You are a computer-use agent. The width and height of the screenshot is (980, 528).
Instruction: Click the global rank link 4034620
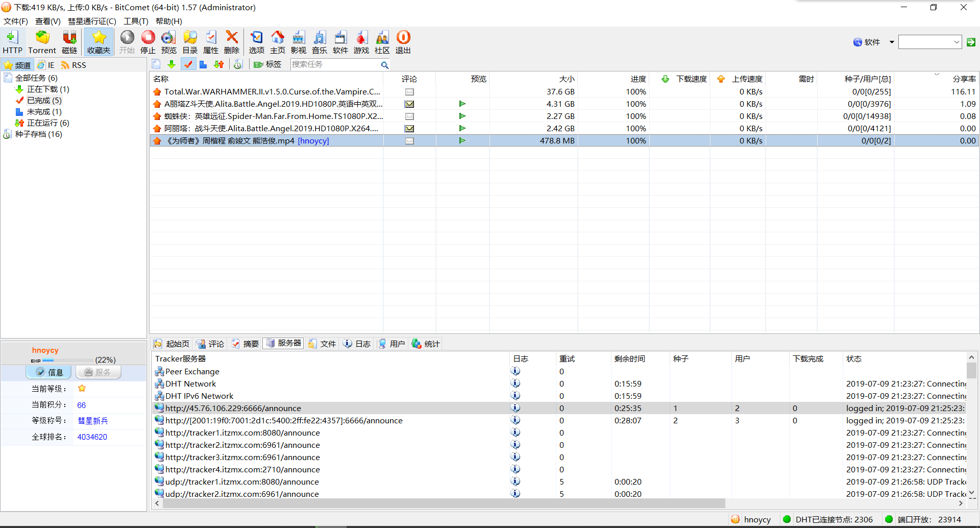[x=92, y=437]
